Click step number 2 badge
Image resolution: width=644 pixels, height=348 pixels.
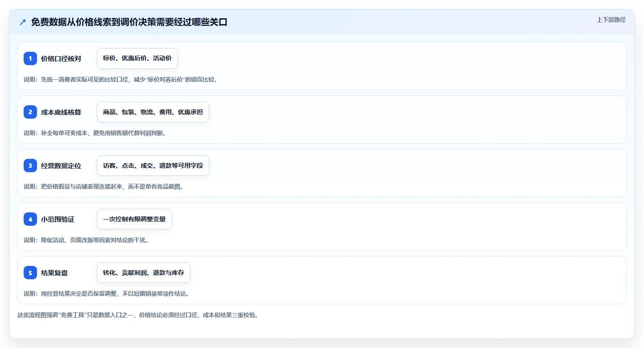[30, 112]
